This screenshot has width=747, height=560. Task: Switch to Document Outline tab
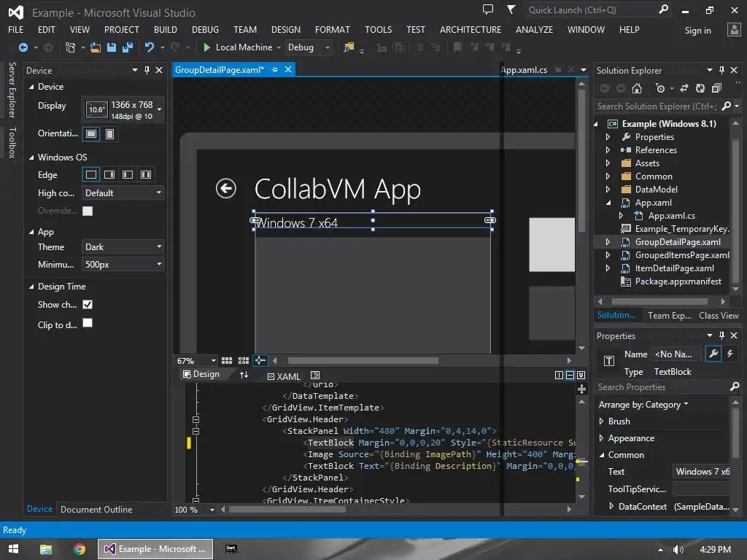click(96, 510)
